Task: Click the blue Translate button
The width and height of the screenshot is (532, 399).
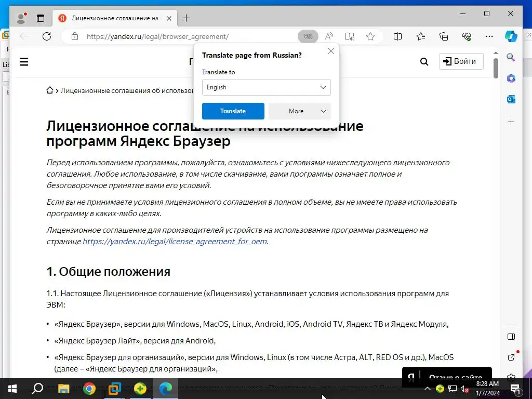Action: 233,111
